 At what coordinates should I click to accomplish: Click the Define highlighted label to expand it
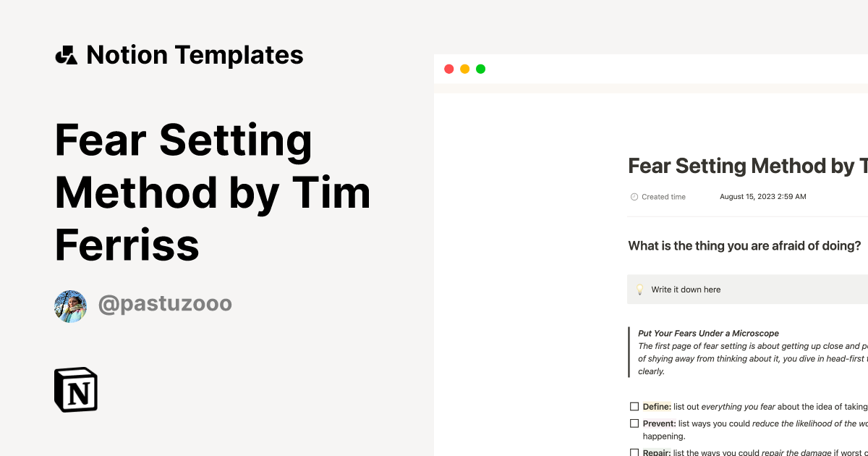(x=657, y=406)
